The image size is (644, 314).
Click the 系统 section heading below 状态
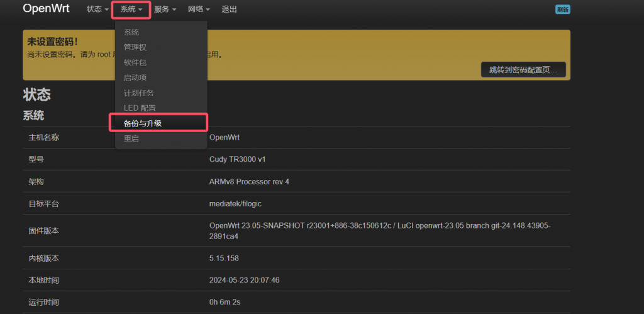point(33,116)
